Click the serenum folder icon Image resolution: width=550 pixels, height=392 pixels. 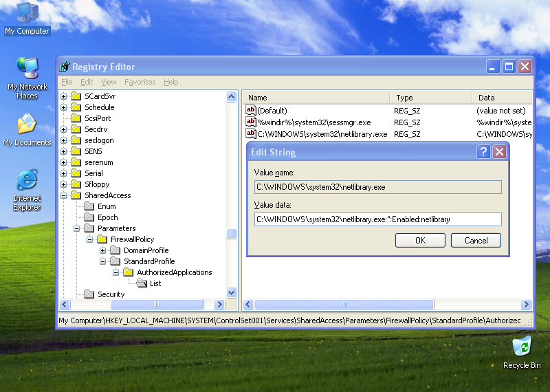(x=76, y=162)
